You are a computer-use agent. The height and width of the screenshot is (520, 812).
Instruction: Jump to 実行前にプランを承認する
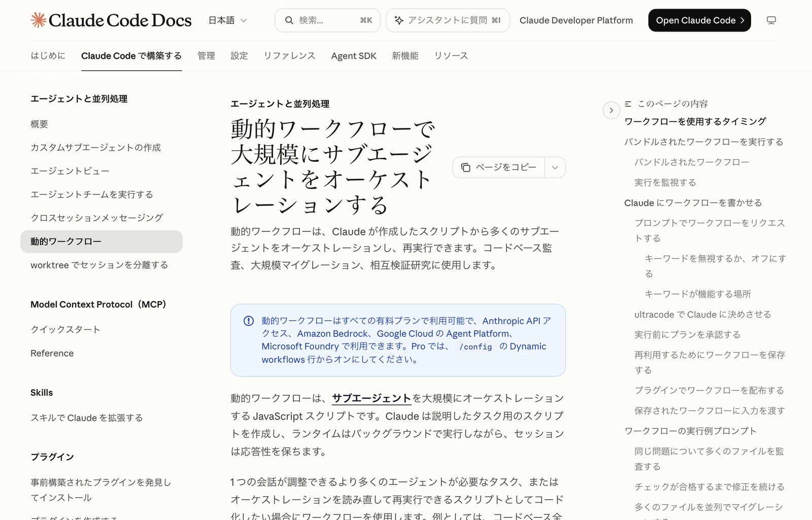(688, 334)
